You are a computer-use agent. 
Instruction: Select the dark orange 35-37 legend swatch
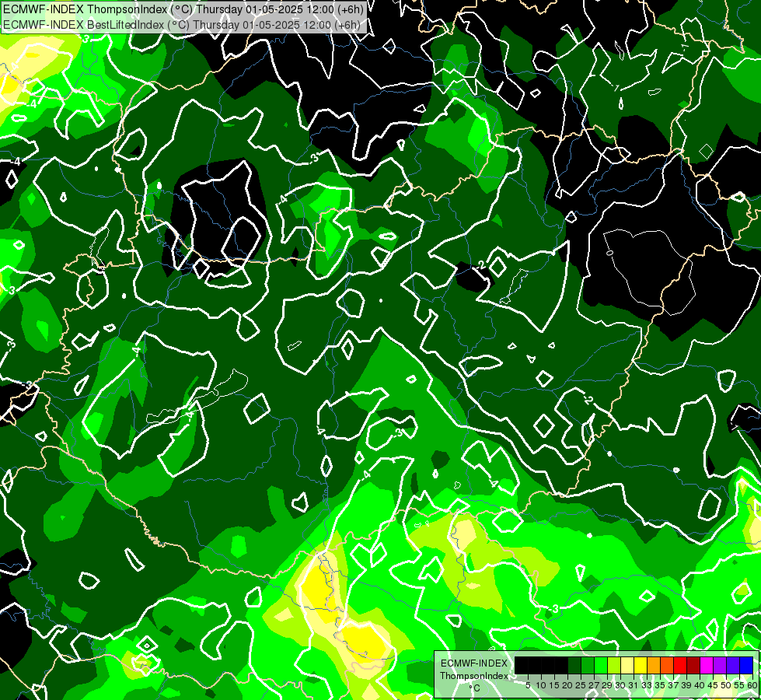tap(667, 665)
